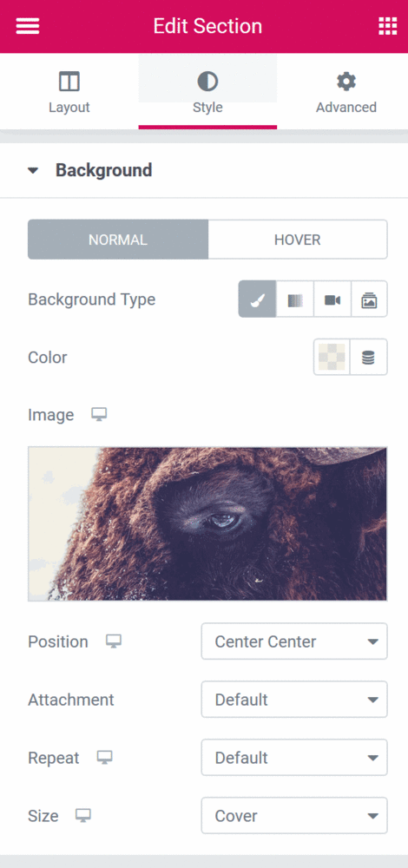Click the bison background image thumbnail
408x868 pixels.
point(207,523)
